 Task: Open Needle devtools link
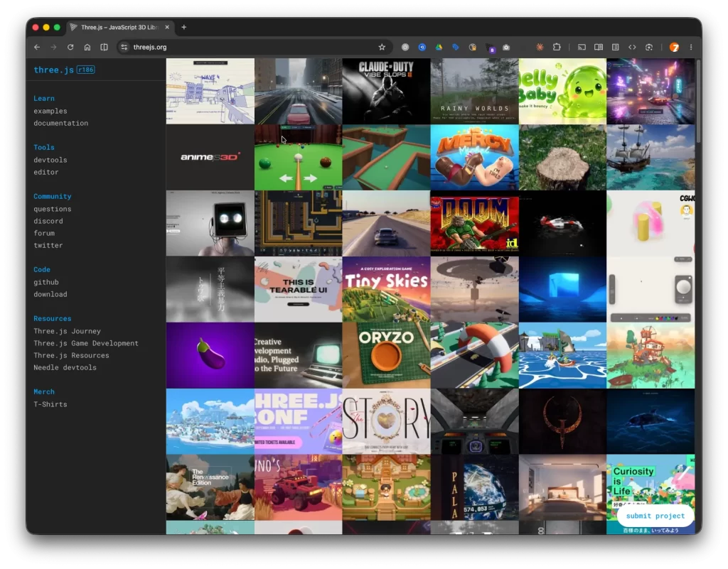pos(65,367)
